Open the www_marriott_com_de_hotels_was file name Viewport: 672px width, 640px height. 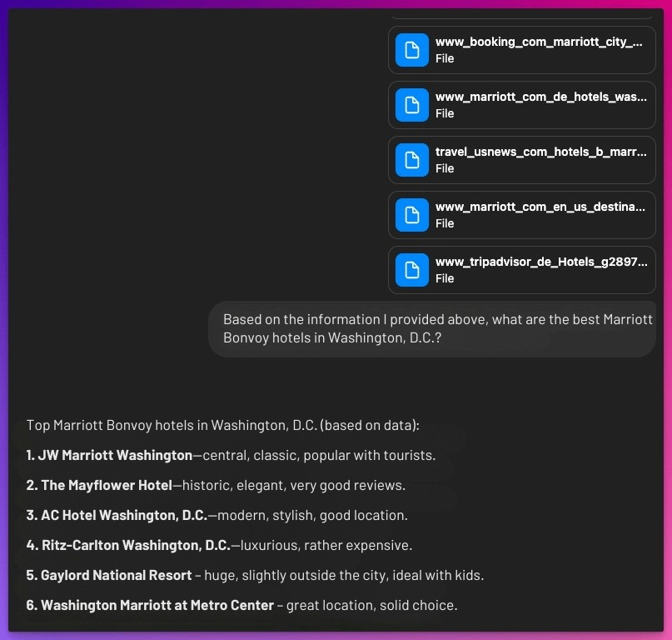coord(541,97)
